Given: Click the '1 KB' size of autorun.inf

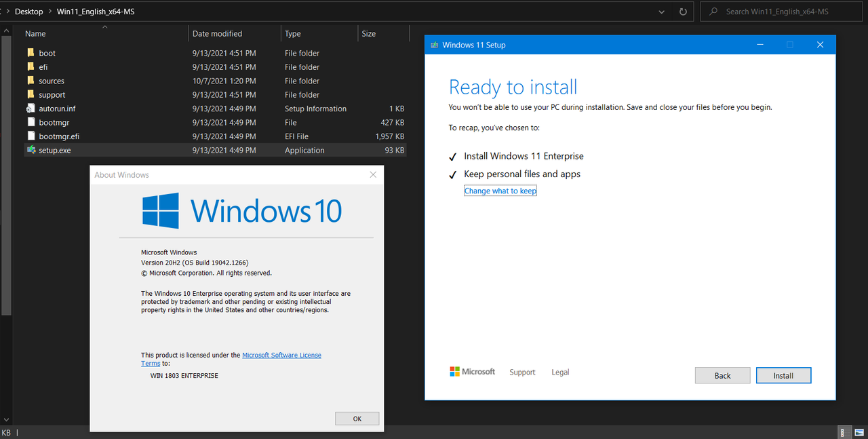Looking at the screenshot, I should (x=397, y=109).
